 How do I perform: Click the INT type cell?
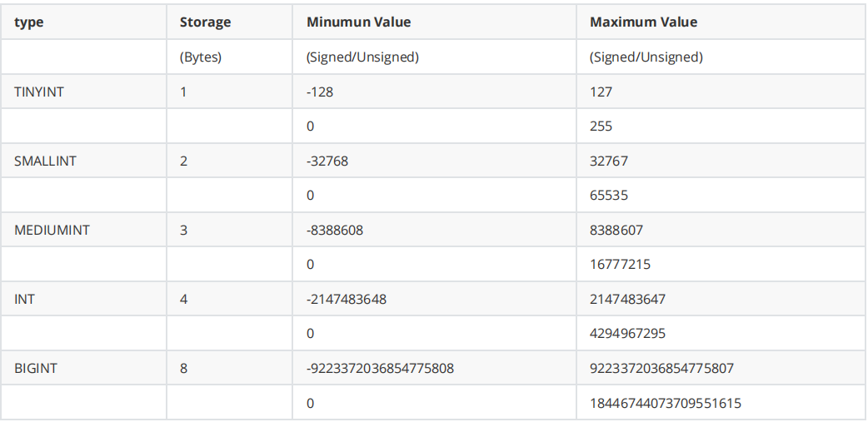(x=25, y=299)
